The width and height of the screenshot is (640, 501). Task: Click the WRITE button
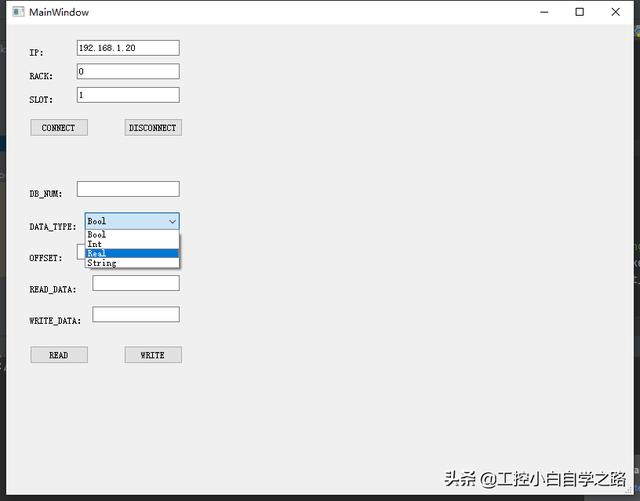pos(153,355)
